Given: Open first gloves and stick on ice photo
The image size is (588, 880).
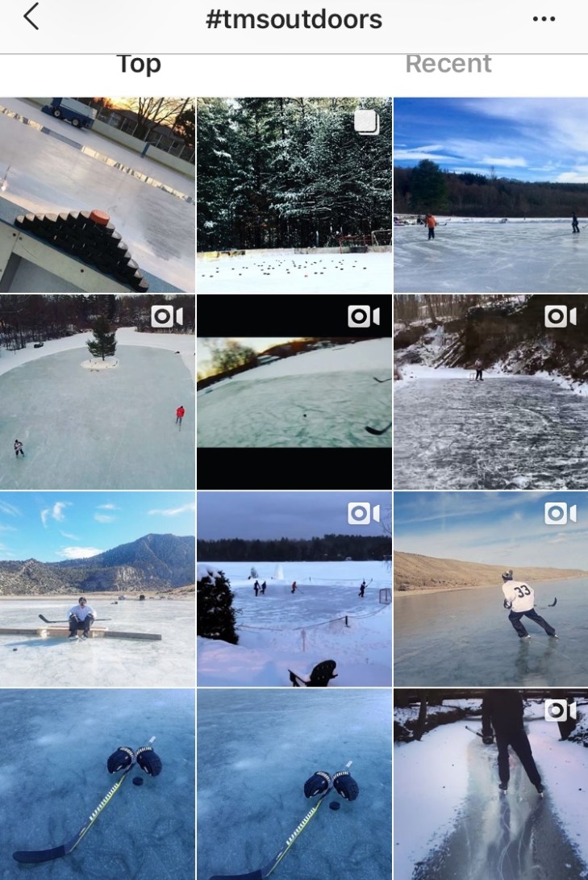Looking at the screenshot, I should pos(98,785).
